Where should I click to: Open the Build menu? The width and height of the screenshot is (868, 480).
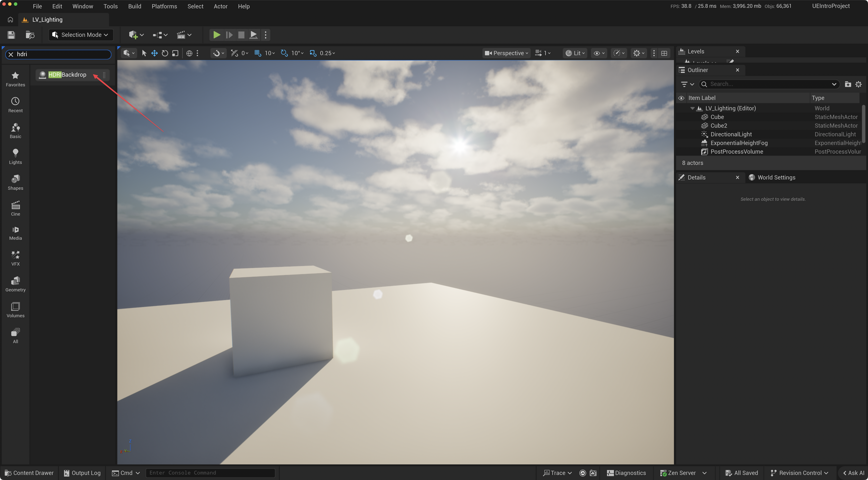[x=134, y=6]
